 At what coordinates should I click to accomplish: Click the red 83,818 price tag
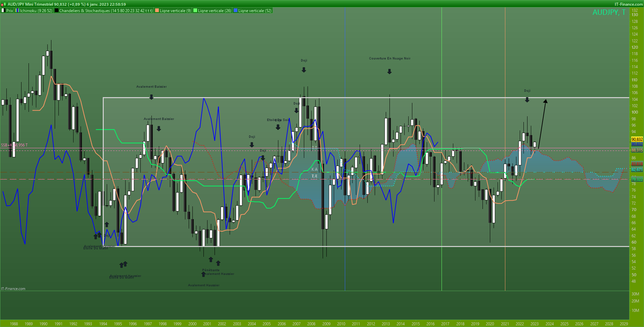point(637,164)
